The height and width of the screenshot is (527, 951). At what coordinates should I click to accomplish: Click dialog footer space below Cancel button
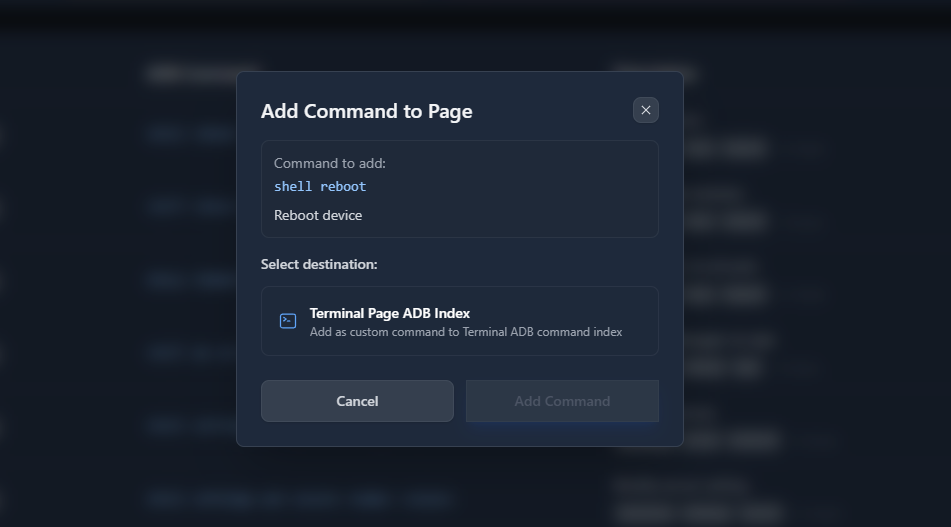[357, 434]
